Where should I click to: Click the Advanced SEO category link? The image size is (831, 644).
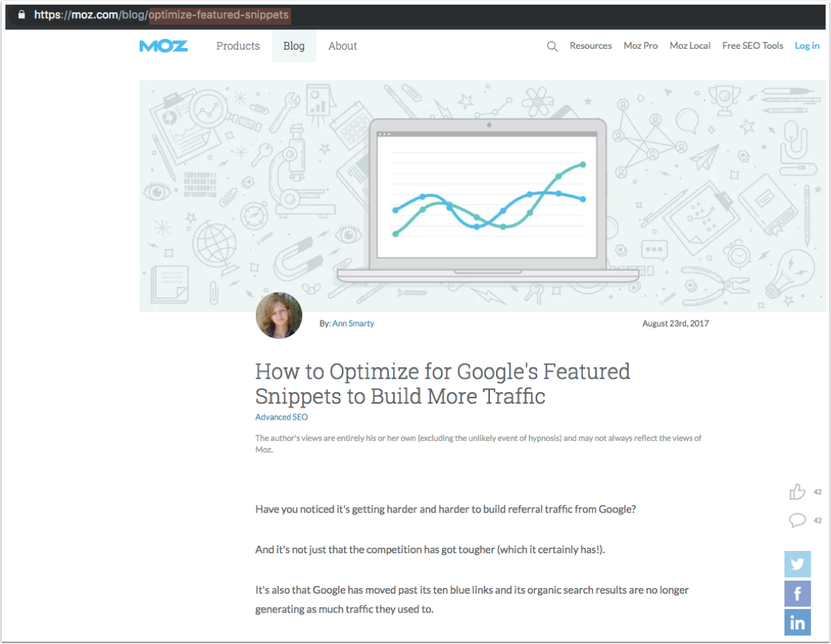(x=282, y=417)
